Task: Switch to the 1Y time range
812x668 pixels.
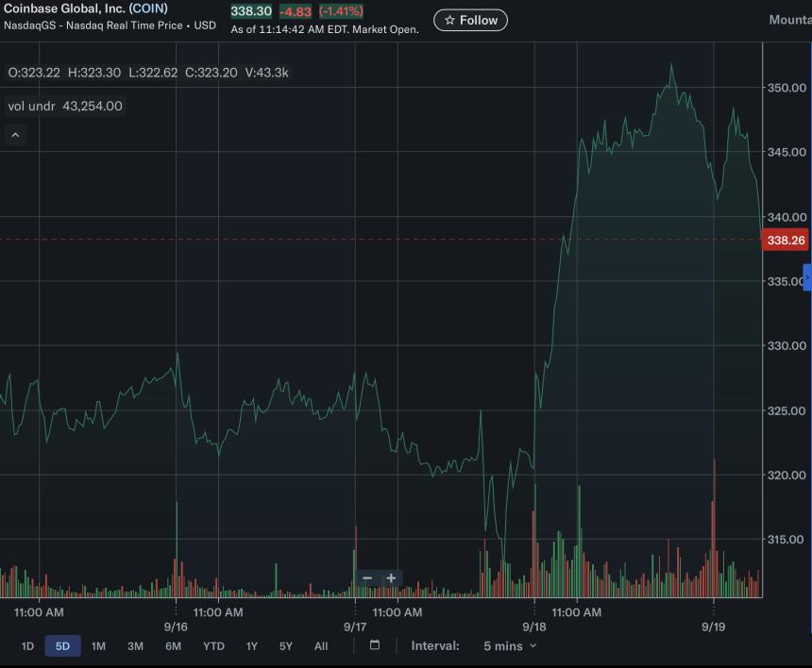Action: (x=251, y=645)
